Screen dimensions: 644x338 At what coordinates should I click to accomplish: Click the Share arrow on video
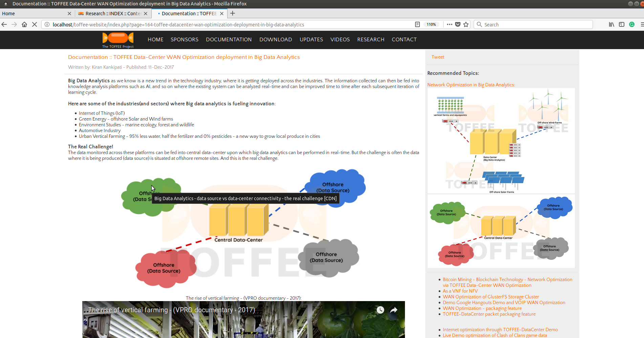(x=394, y=310)
